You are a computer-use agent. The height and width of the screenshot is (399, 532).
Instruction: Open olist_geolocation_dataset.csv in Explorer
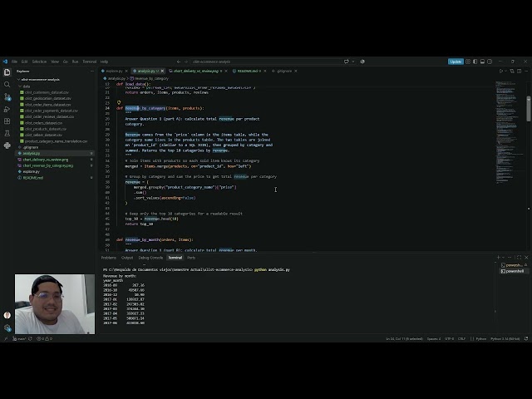(x=48, y=98)
